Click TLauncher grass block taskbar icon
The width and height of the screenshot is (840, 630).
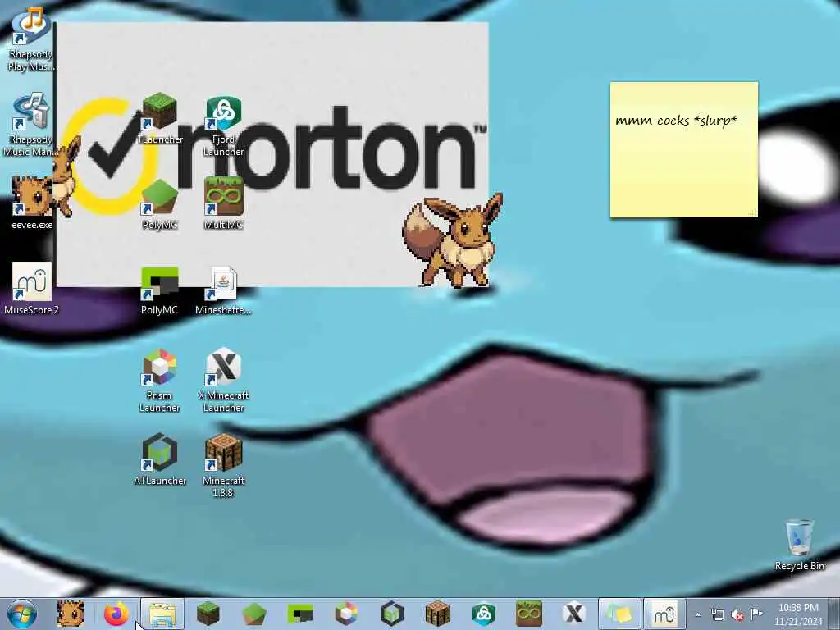[208, 614]
